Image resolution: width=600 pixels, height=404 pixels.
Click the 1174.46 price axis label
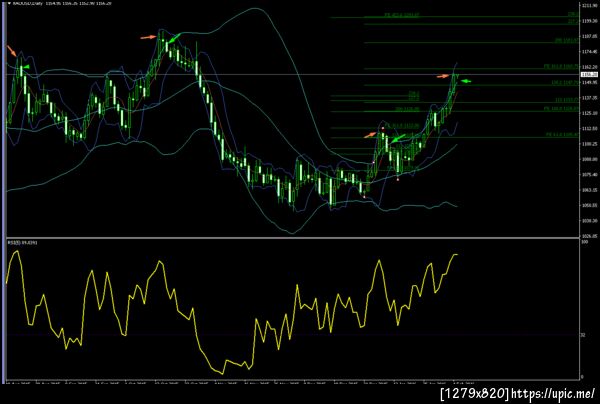[589, 52]
